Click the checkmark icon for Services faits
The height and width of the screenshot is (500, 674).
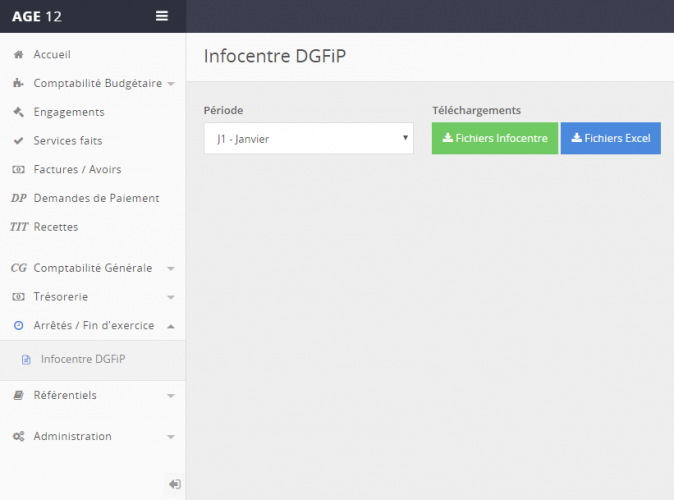coord(18,141)
